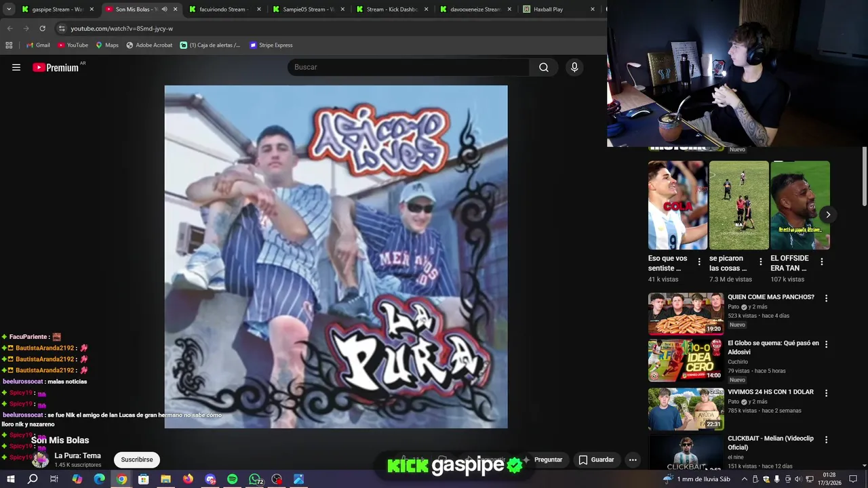Image resolution: width=868 pixels, height=488 pixels.
Task: Switch to the davooxeneize Stream tab
Action: pyautogui.click(x=475, y=9)
